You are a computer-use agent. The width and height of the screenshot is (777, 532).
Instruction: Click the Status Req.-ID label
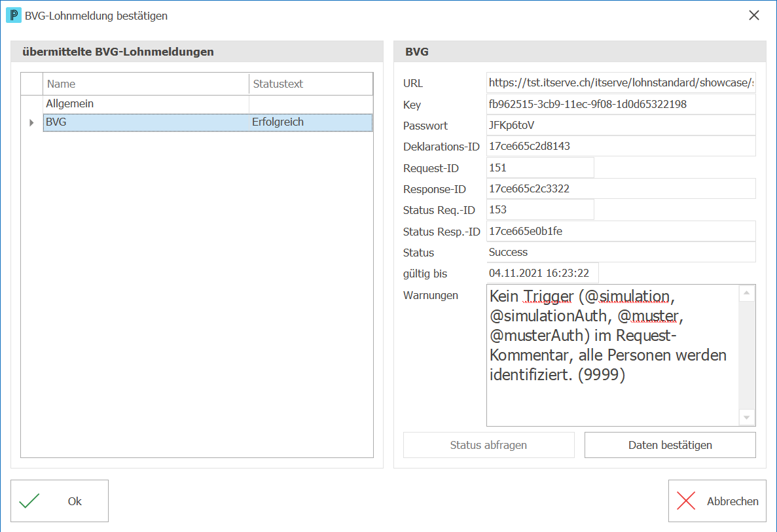coord(439,211)
